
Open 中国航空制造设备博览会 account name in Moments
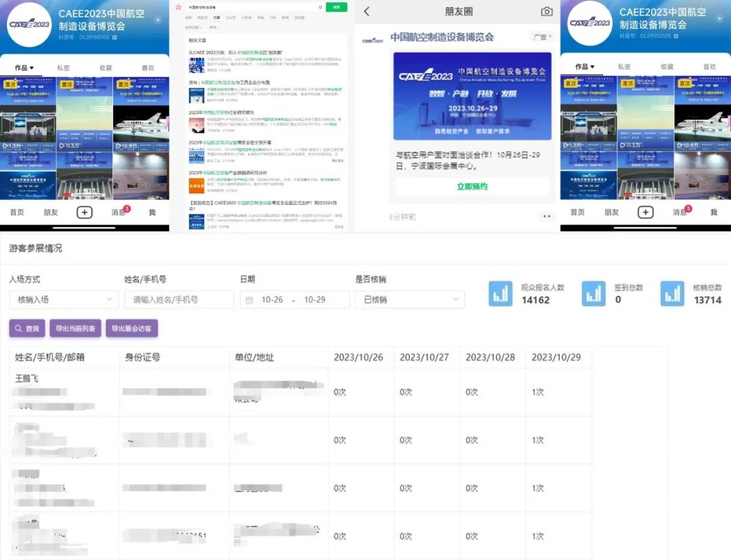[x=441, y=37]
